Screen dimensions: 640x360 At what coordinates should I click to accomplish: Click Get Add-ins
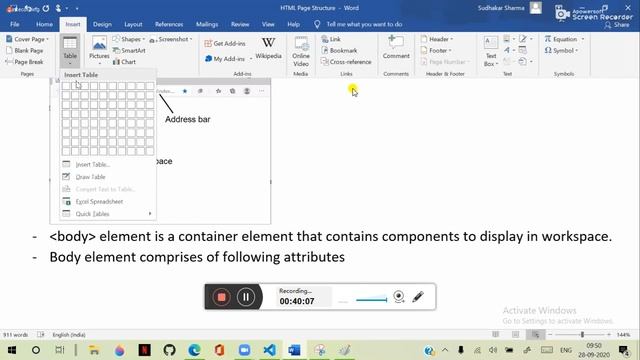[225, 43]
